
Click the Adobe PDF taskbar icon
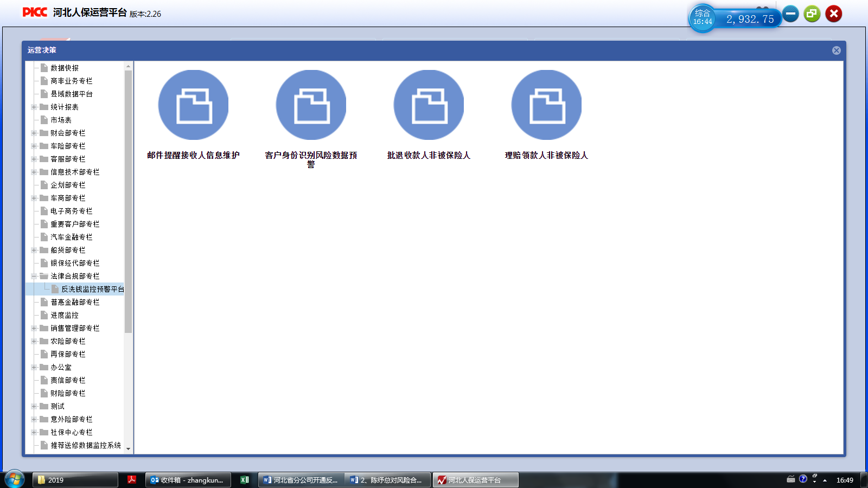tap(132, 480)
